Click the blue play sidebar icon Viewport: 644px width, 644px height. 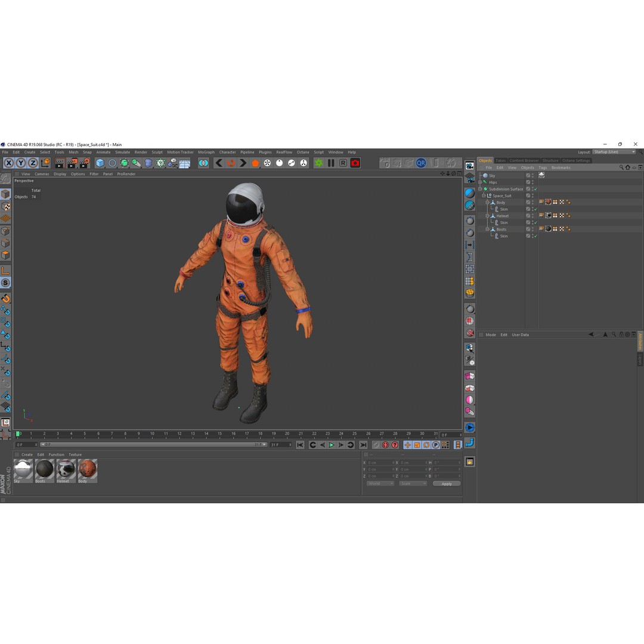[470, 428]
